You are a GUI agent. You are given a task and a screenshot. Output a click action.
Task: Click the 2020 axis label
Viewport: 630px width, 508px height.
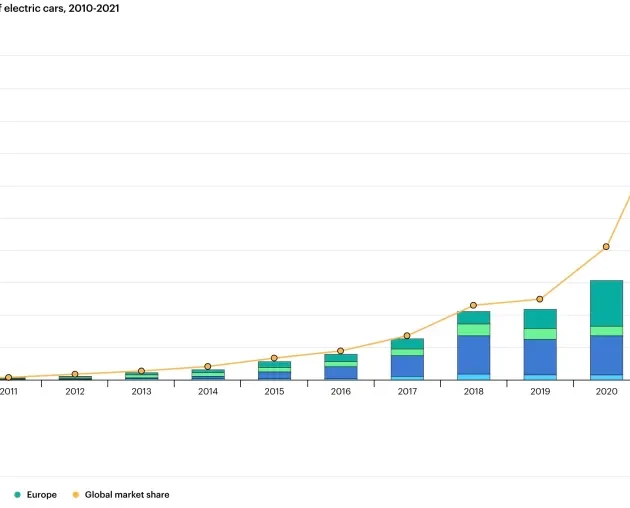[606, 391]
